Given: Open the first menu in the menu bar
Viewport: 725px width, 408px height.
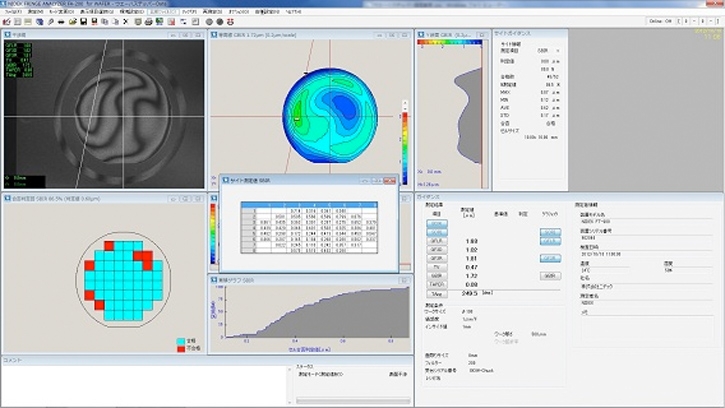Looking at the screenshot, I should [13, 11].
